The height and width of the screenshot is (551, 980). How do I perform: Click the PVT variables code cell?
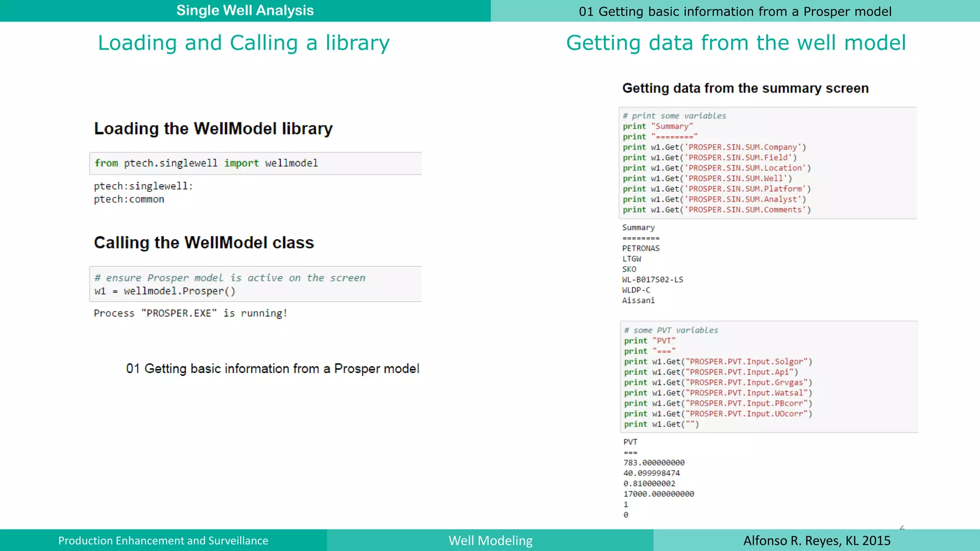[768, 377]
